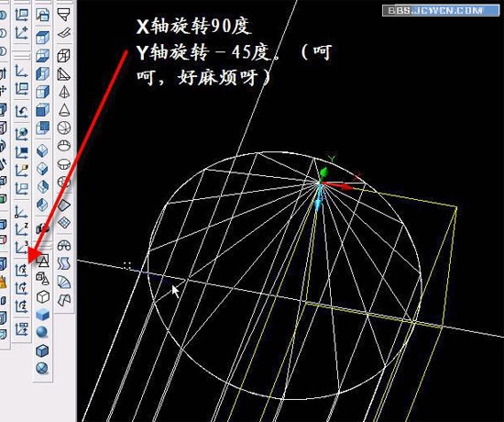Select Gouraud Shaded Edges On icon
The width and height of the screenshot is (504, 422).
(42, 368)
